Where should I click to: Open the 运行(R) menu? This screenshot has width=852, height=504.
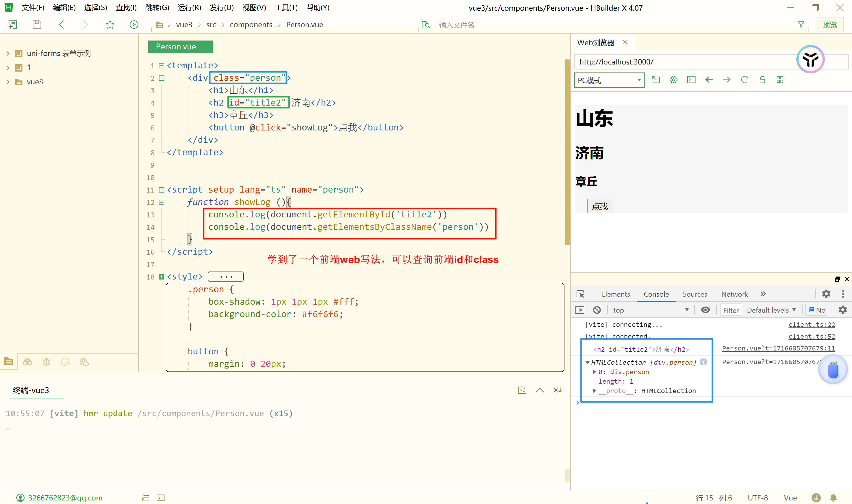click(189, 7)
